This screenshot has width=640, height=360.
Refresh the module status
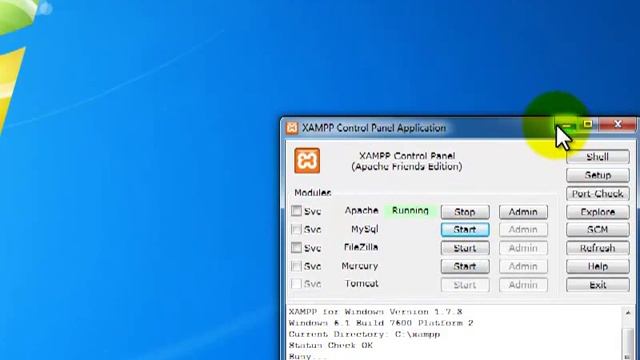[x=598, y=248]
